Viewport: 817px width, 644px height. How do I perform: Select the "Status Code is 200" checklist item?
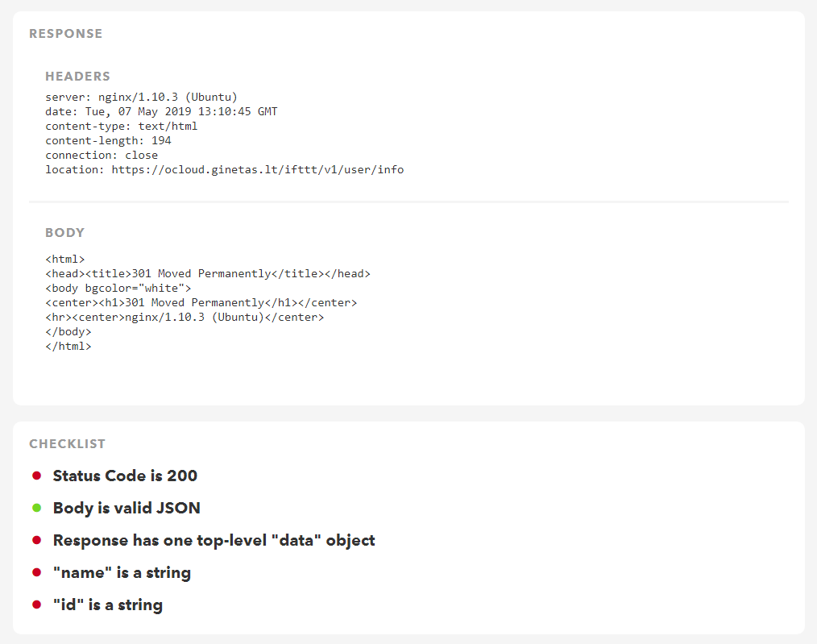[125, 476]
